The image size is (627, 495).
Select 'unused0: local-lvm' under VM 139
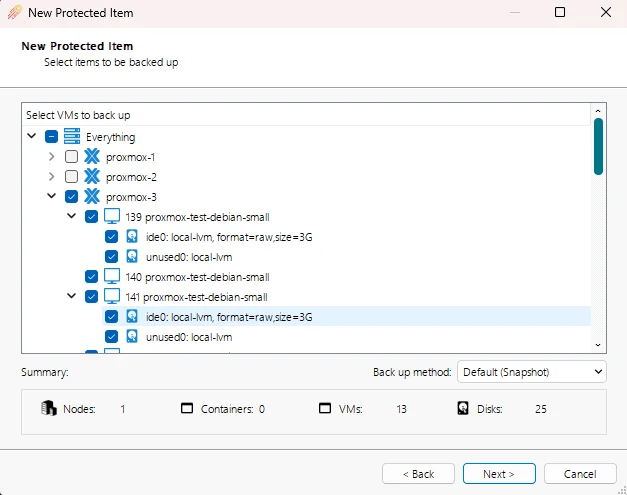(x=189, y=257)
